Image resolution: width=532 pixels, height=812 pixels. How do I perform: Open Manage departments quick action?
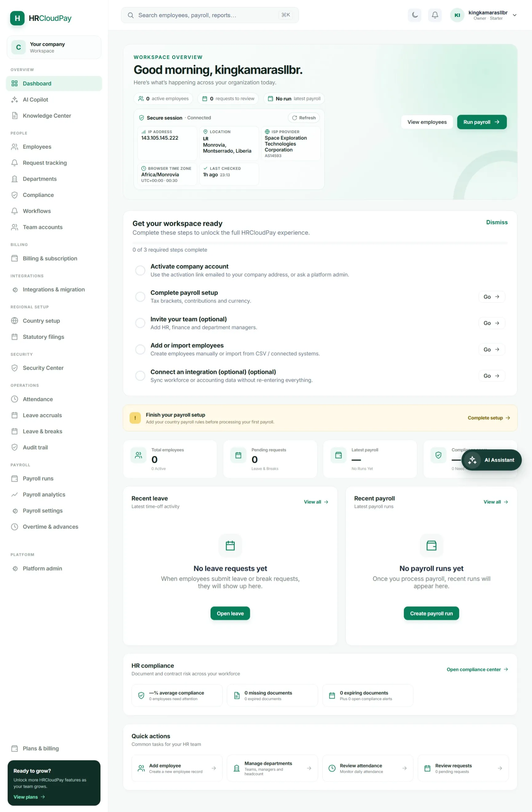(272, 768)
